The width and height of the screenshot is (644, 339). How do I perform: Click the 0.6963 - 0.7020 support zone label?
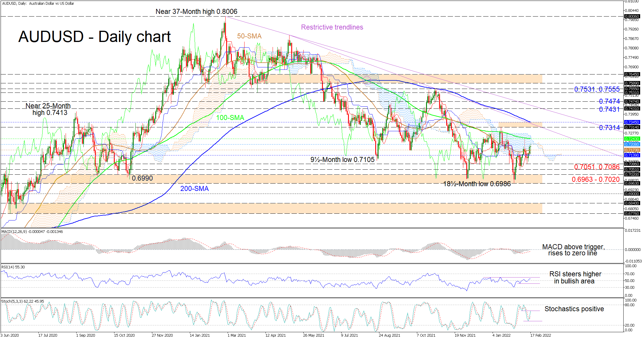pyautogui.click(x=595, y=179)
